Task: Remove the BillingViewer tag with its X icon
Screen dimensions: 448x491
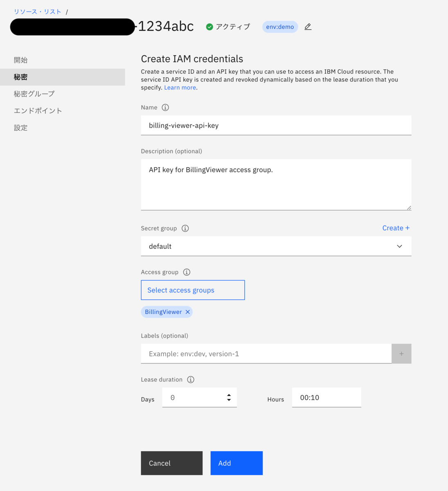Action: click(x=187, y=312)
